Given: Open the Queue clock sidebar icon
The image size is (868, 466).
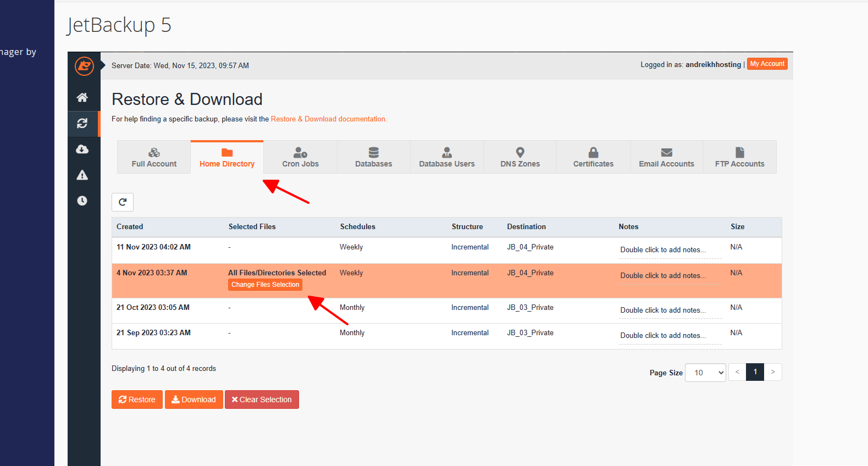Looking at the screenshot, I should coord(82,201).
